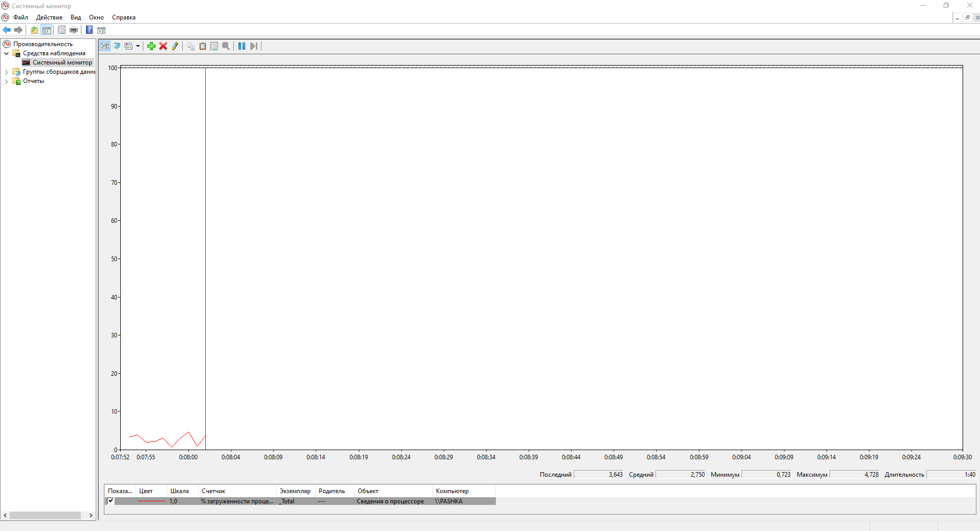Click Цвет column header
The height and width of the screenshot is (531, 980).
point(151,491)
